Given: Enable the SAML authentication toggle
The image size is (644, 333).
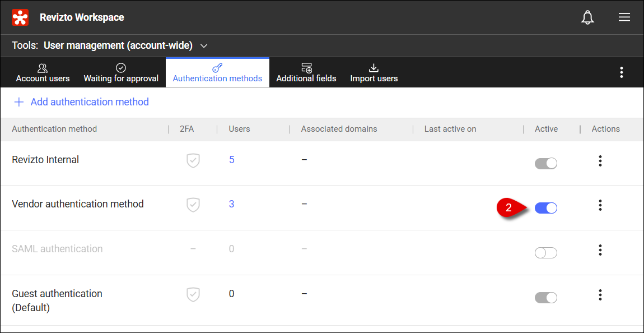Looking at the screenshot, I should [546, 253].
